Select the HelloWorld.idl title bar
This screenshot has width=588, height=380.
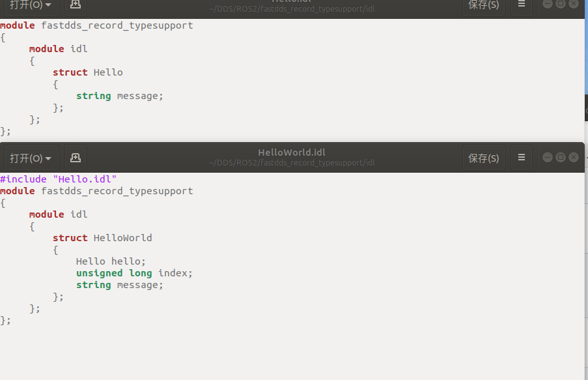291,152
